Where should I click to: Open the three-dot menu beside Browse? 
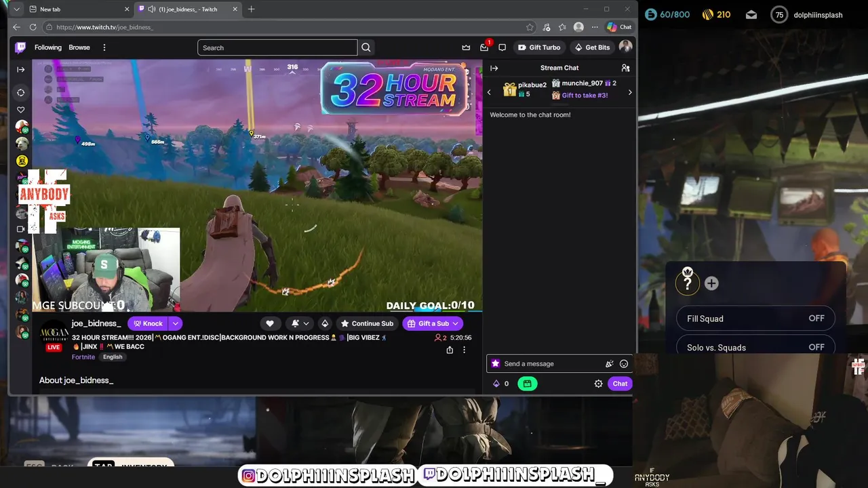104,47
